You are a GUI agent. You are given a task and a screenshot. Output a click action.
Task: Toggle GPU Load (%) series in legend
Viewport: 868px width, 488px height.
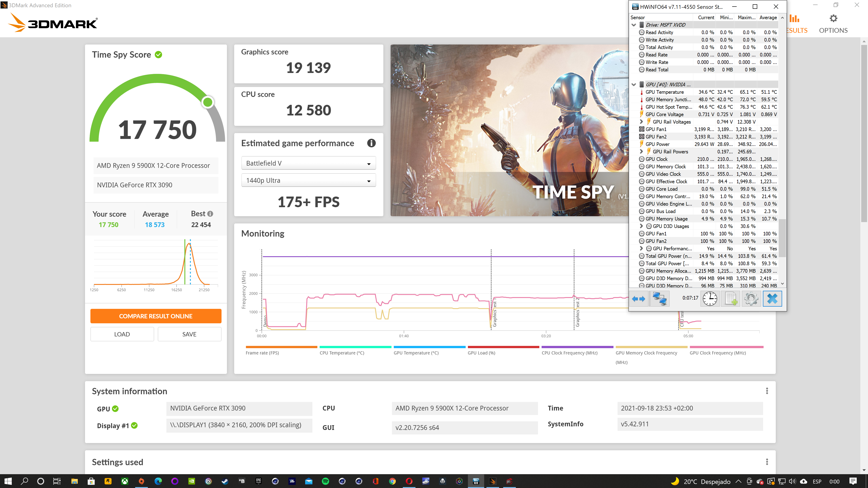pos(503,351)
